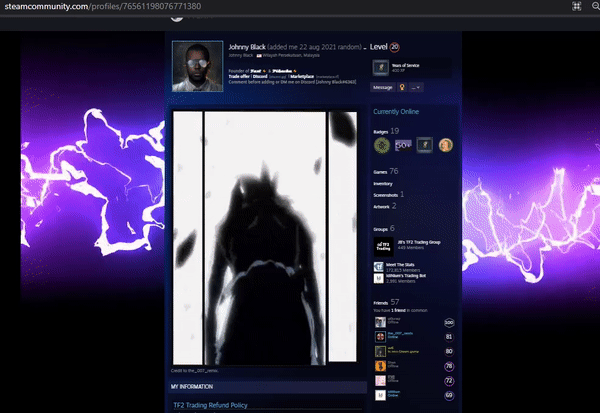Click the purple 50+ badge

(403, 145)
